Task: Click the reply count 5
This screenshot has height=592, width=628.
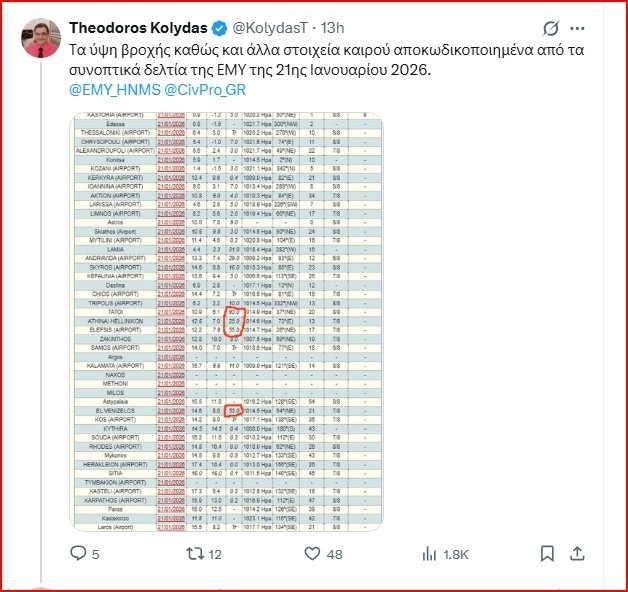Action: tap(96, 553)
